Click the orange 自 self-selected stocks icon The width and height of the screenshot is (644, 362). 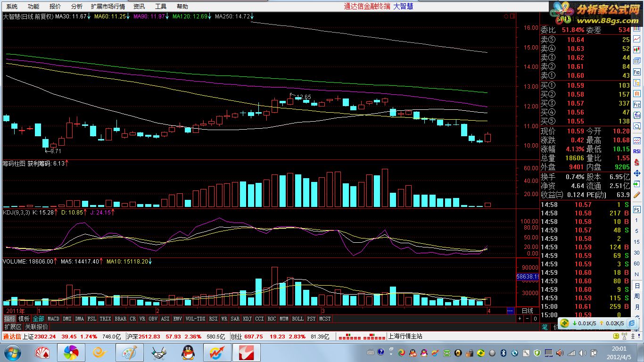tap(637, 93)
